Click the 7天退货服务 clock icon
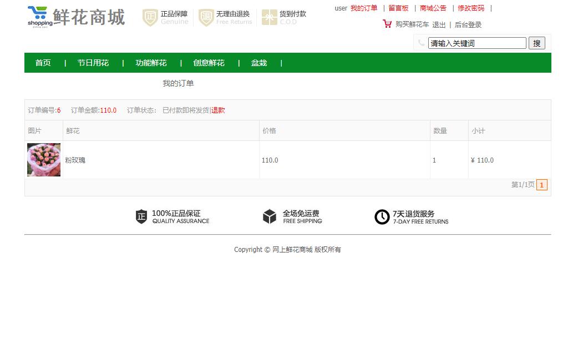Image resolution: width=588 pixels, height=364 pixels. click(382, 217)
